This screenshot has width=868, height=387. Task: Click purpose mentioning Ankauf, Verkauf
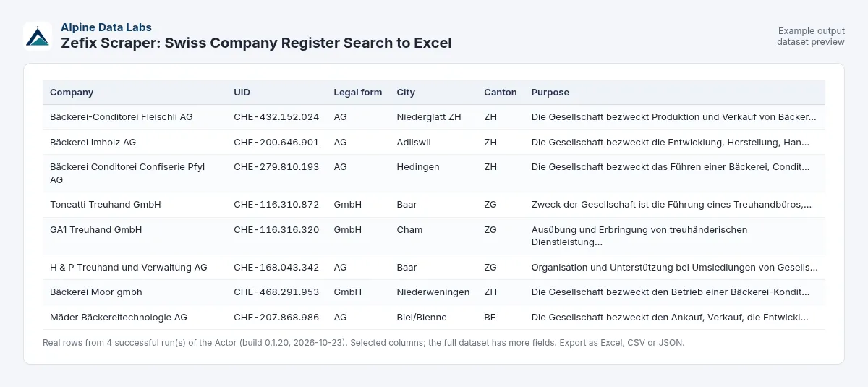click(670, 318)
